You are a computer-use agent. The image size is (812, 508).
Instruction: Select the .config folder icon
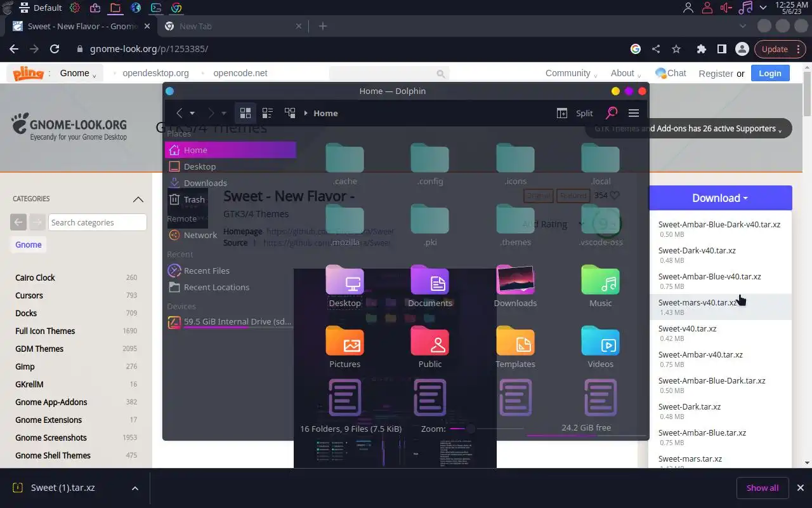click(429, 157)
